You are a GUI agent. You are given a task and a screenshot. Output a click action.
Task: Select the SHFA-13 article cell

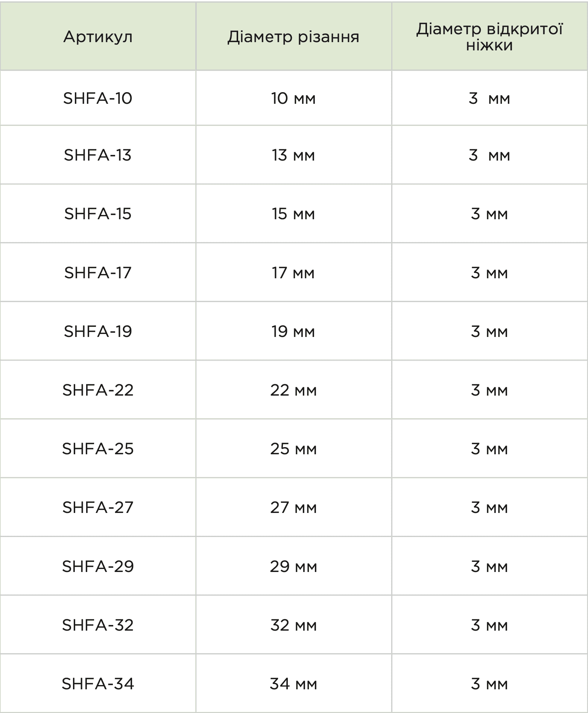point(98,155)
